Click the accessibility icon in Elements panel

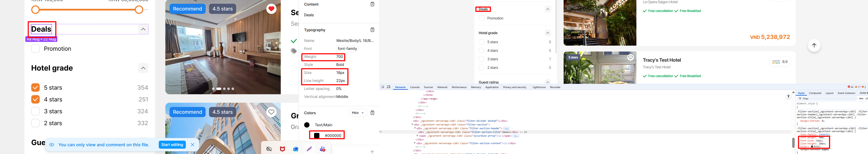click(x=788, y=97)
